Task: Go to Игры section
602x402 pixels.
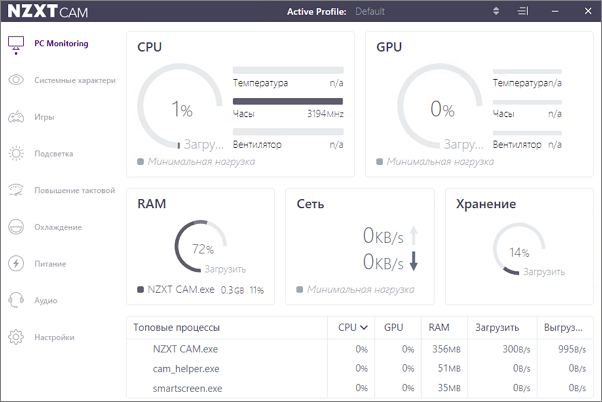Action: 44,117
